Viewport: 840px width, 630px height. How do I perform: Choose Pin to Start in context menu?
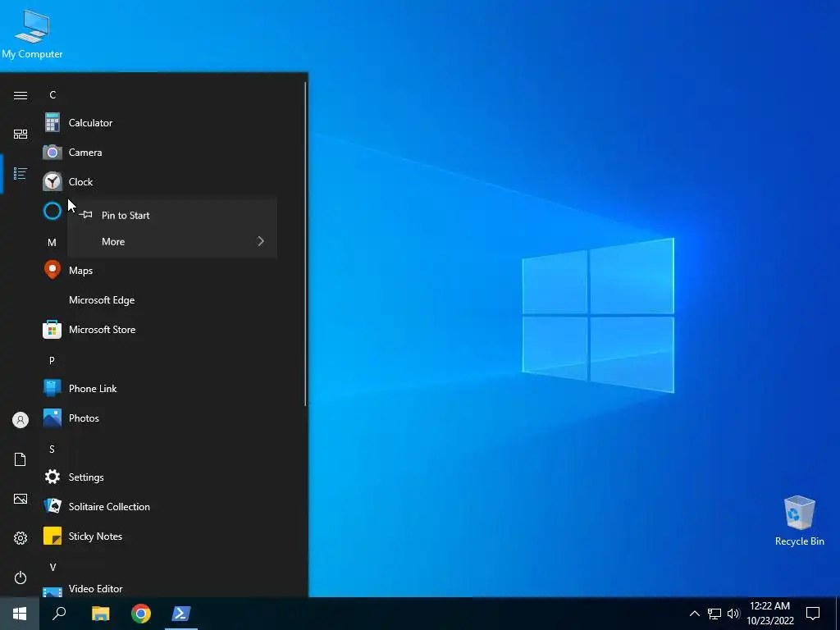(x=172, y=216)
